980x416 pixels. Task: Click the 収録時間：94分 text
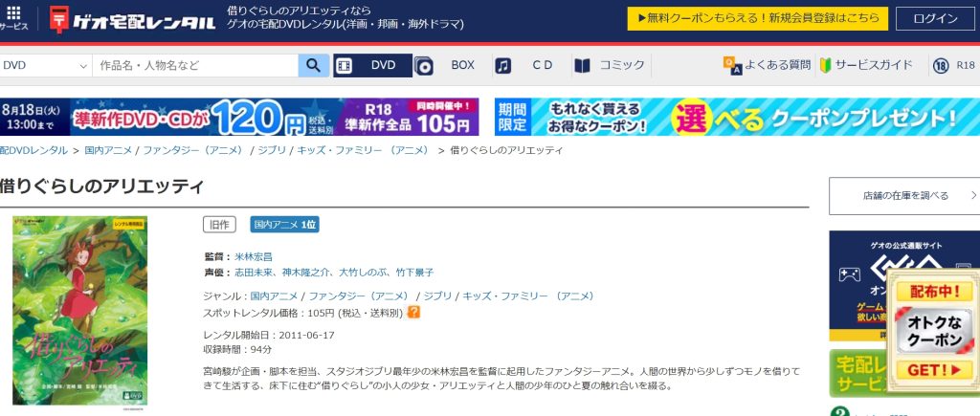coord(237,349)
